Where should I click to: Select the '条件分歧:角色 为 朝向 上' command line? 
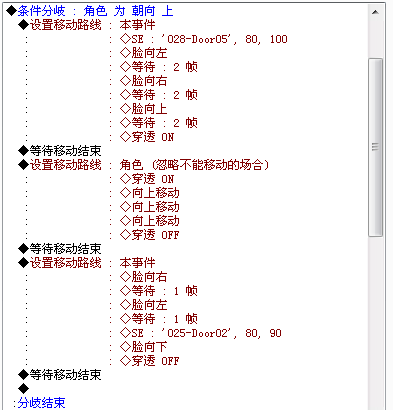tap(90, 11)
